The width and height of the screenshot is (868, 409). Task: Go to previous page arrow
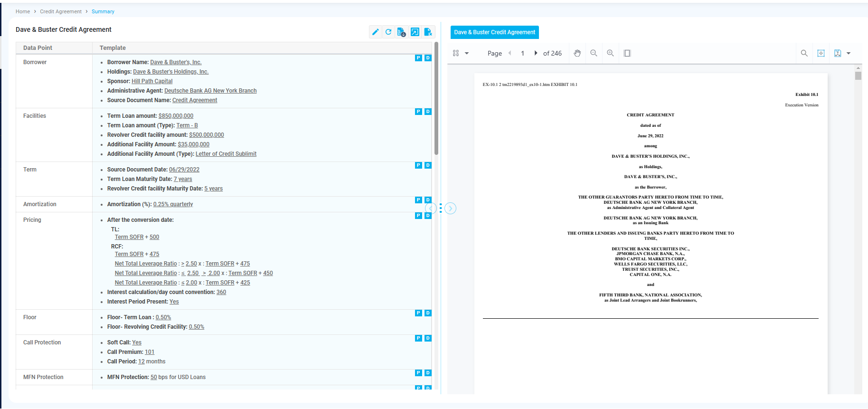(x=510, y=53)
